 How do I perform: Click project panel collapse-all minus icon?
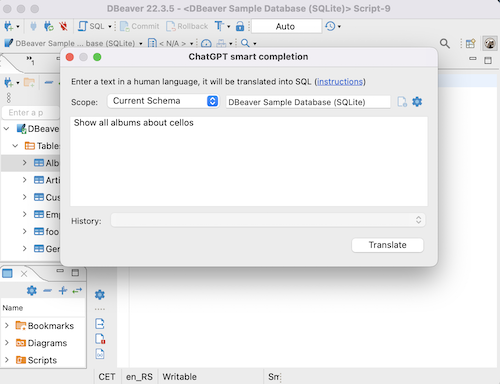click(47, 291)
